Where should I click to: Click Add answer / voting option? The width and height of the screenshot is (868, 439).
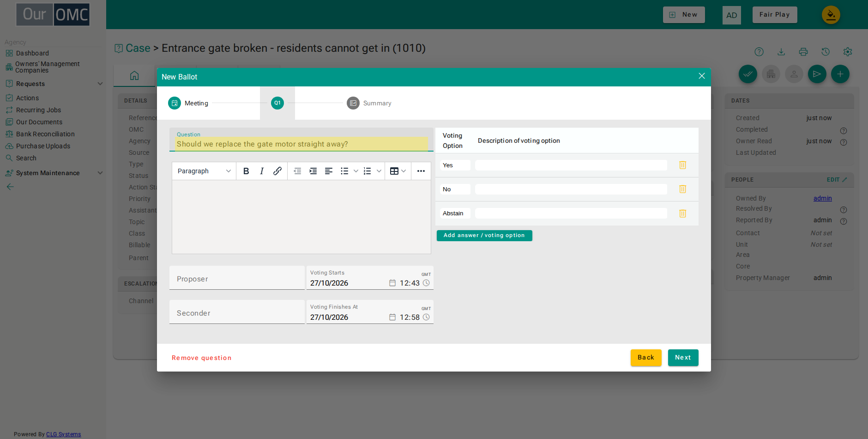(x=484, y=236)
